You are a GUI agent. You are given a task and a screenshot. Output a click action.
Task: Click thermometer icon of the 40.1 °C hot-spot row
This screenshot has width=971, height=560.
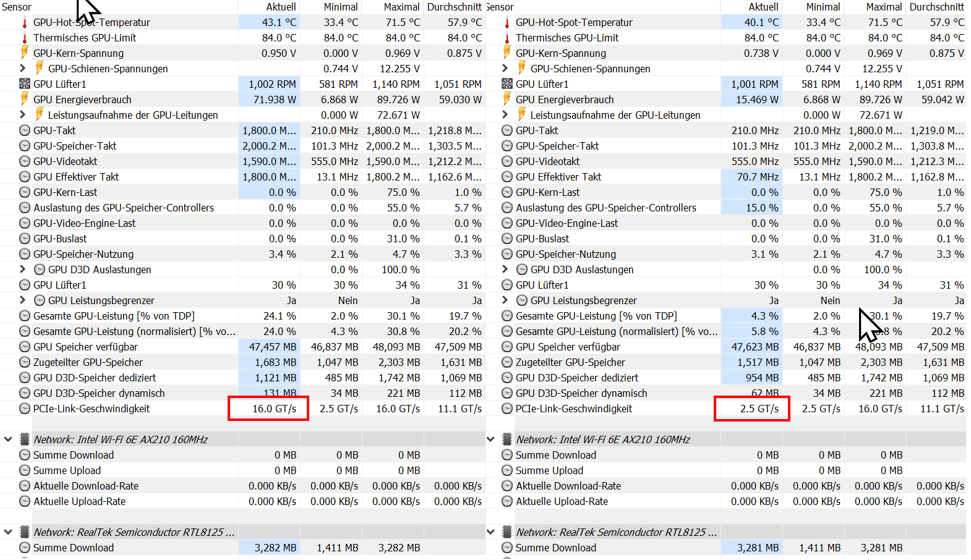(x=507, y=22)
